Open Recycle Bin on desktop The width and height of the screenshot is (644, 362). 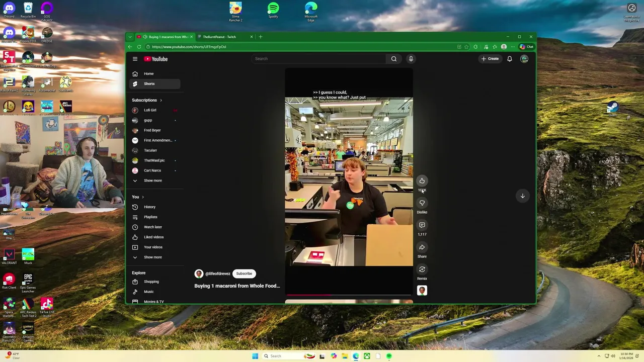[28, 10]
